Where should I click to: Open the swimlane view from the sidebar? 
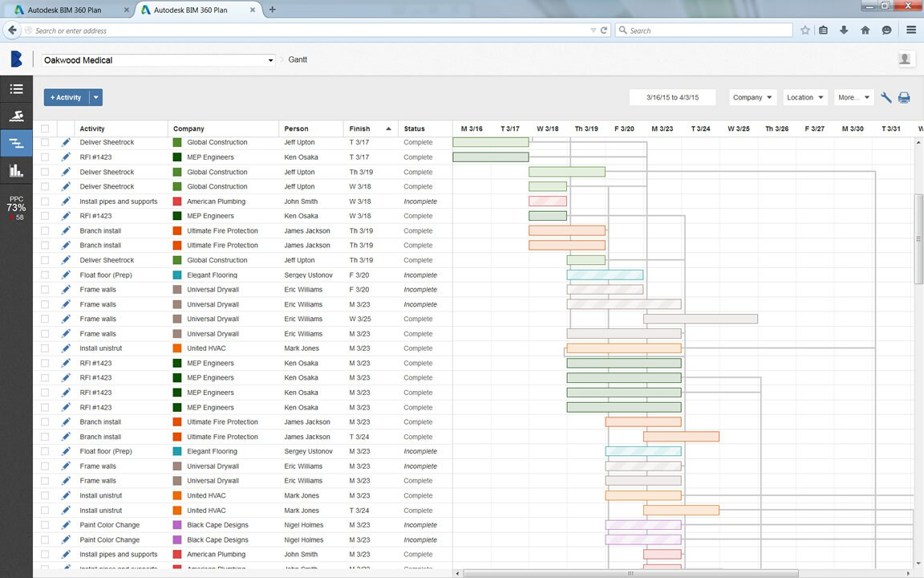(x=16, y=115)
